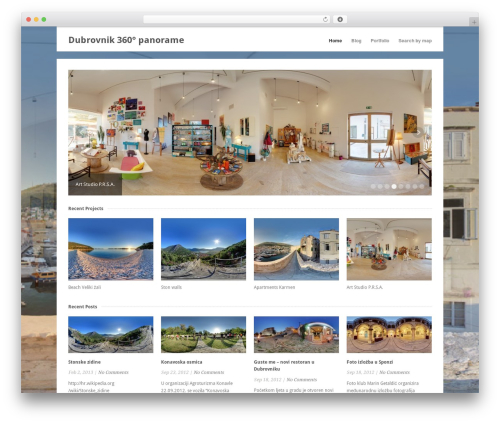Select the eighth slider pagination dot
The width and height of the screenshot is (500, 423).
pos(422,186)
